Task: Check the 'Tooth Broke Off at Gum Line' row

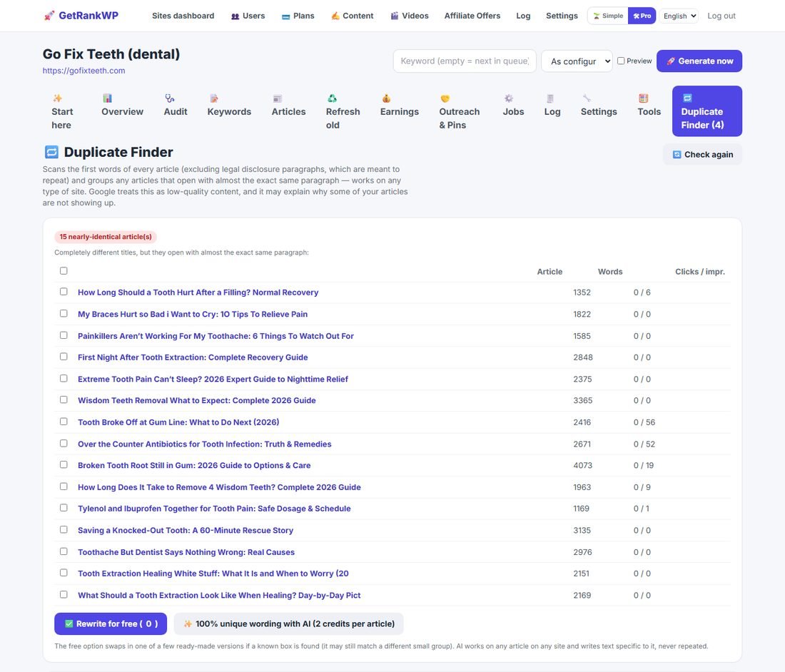Action: pyautogui.click(x=64, y=422)
